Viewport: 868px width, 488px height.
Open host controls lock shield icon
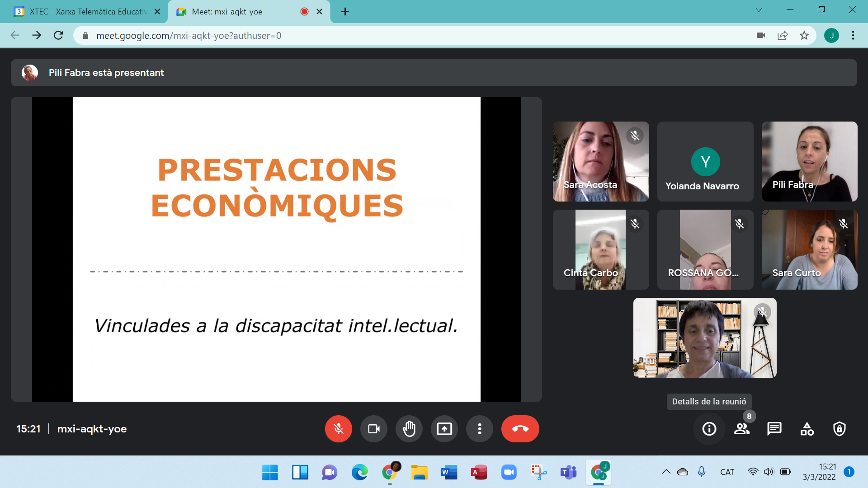[x=840, y=428]
